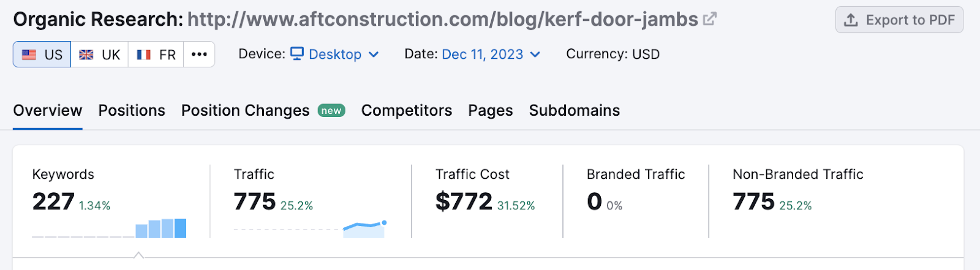Image resolution: width=980 pixels, height=270 pixels.
Task: Switch to the Positions tab
Action: [132, 110]
